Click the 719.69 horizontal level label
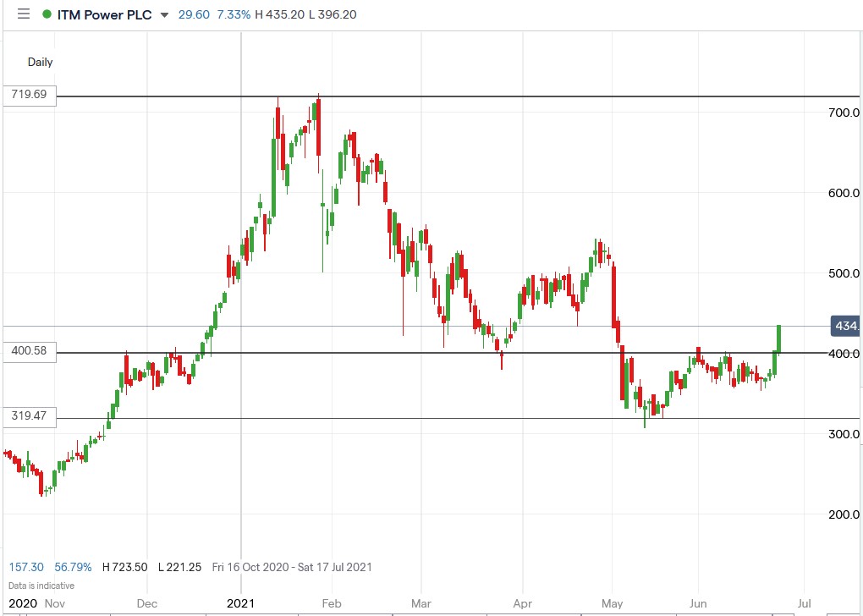The height and width of the screenshot is (616, 863). (28, 95)
